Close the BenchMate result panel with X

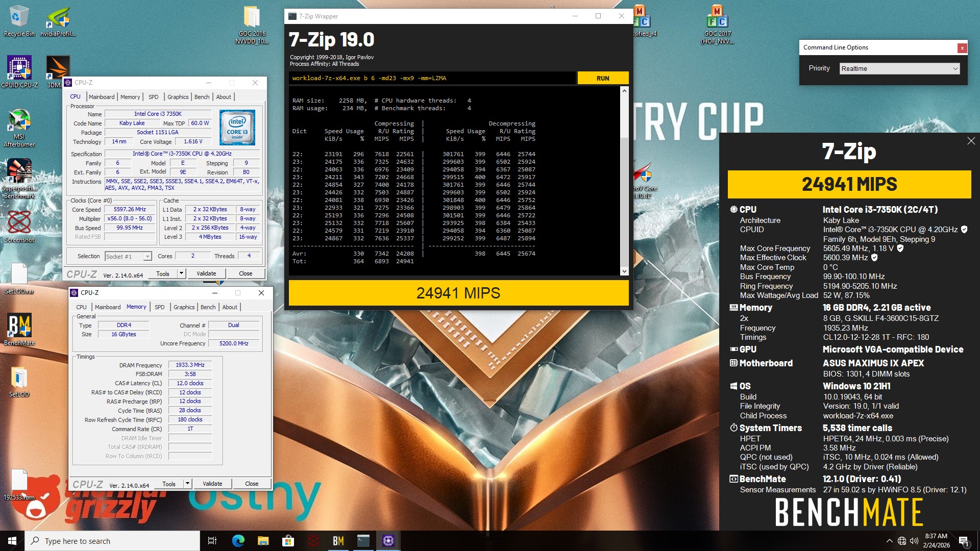pos(971,141)
